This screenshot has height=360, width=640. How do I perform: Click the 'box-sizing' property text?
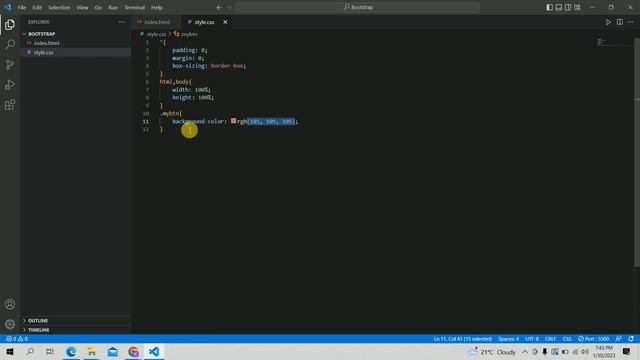point(189,66)
